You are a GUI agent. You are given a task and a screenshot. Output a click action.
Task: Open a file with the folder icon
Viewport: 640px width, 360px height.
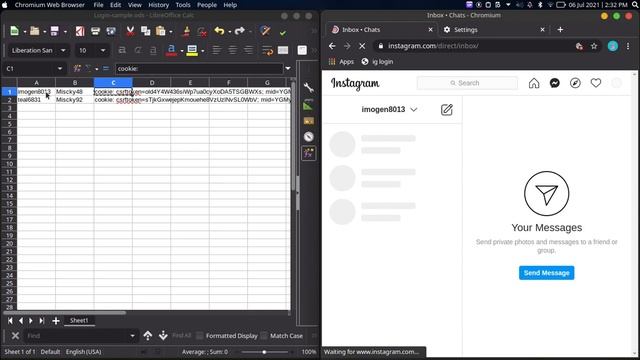[35, 31]
